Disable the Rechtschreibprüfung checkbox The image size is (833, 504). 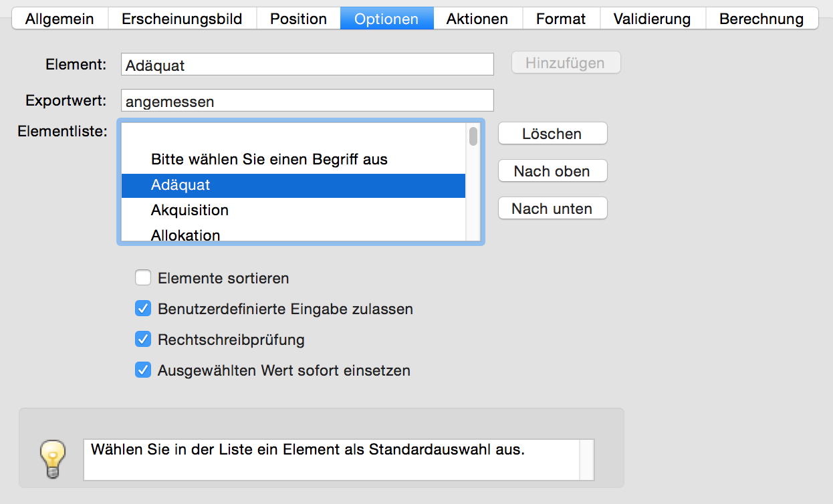(x=143, y=339)
